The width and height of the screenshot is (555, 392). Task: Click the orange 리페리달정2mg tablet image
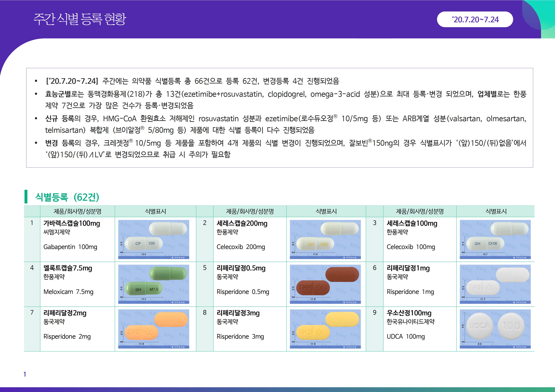point(153,329)
